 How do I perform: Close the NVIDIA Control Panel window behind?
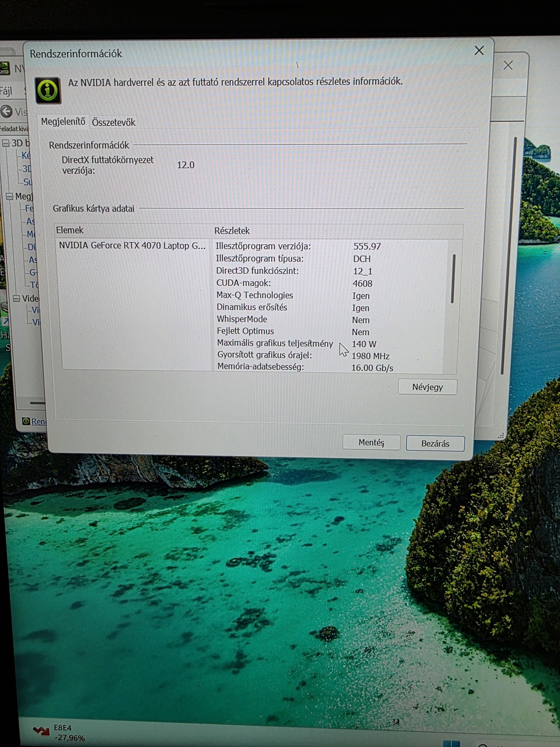point(508,65)
